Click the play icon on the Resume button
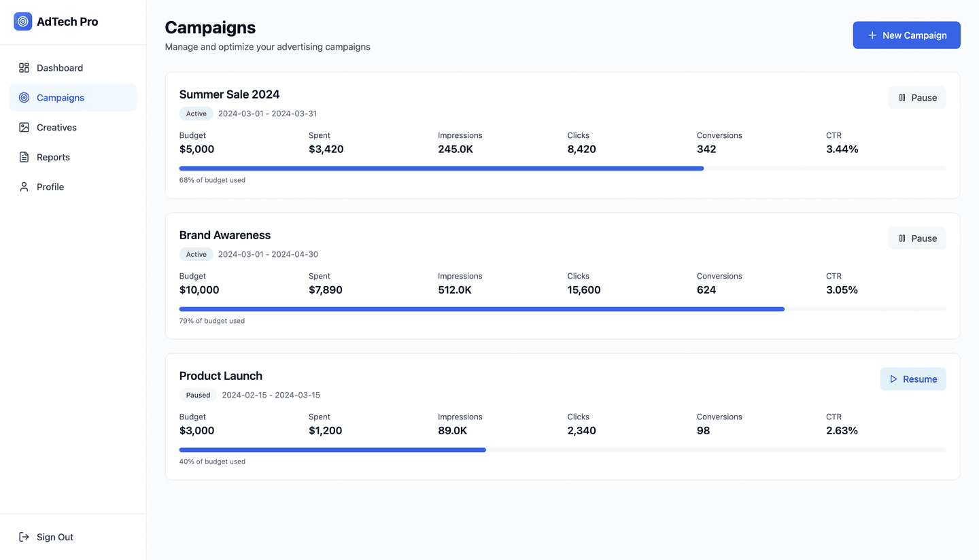This screenshot has height=560, width=979. point(894,379)
